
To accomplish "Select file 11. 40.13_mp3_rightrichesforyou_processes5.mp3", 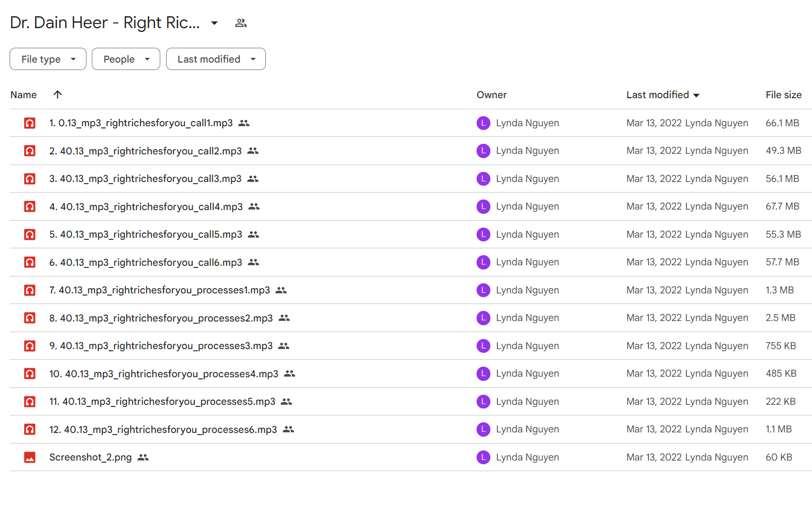I will coord(162,402).
